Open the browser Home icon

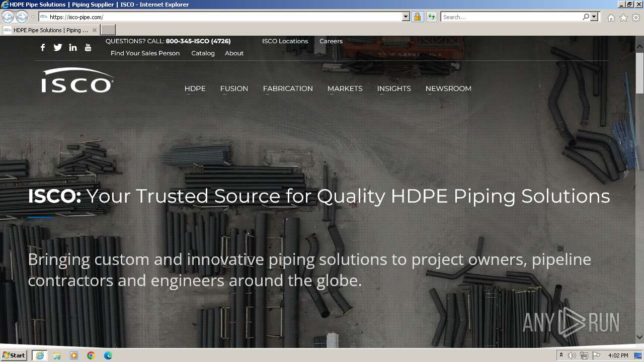pyautogui.click(x=611, y=18)
